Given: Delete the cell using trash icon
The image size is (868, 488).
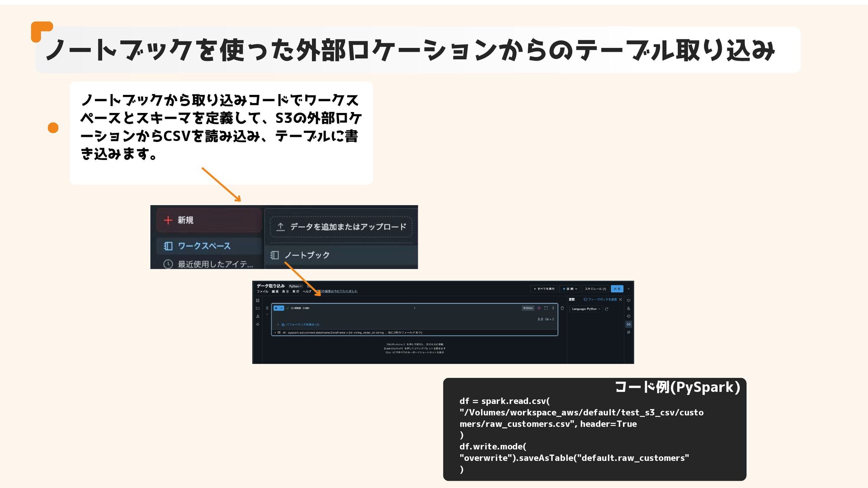Looking at the screenshot, I should [562, 308].
